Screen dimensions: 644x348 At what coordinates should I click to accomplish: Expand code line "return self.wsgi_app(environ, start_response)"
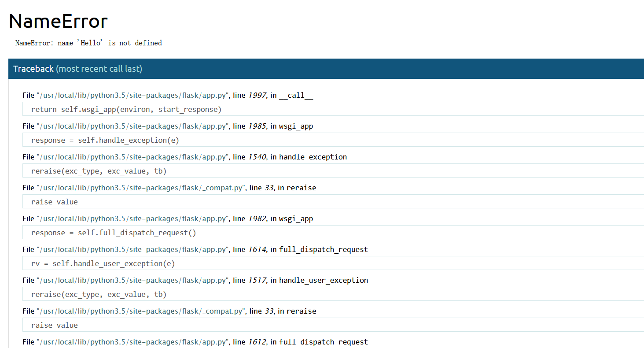pos(333,109)
